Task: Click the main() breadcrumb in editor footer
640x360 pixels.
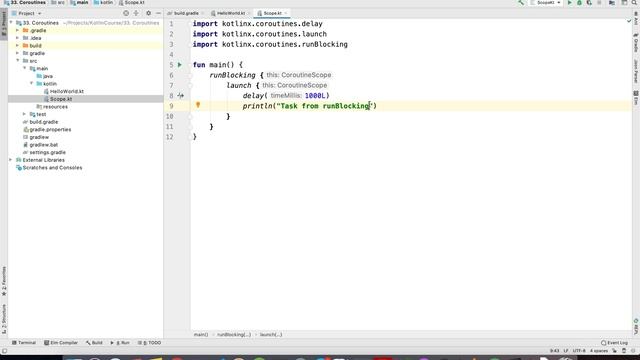Action: tap(201, 335)
